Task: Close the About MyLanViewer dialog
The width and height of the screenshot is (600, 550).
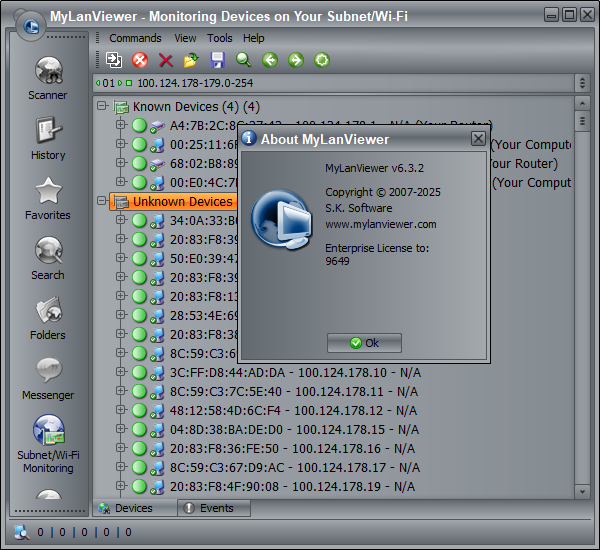Action: 478,139
